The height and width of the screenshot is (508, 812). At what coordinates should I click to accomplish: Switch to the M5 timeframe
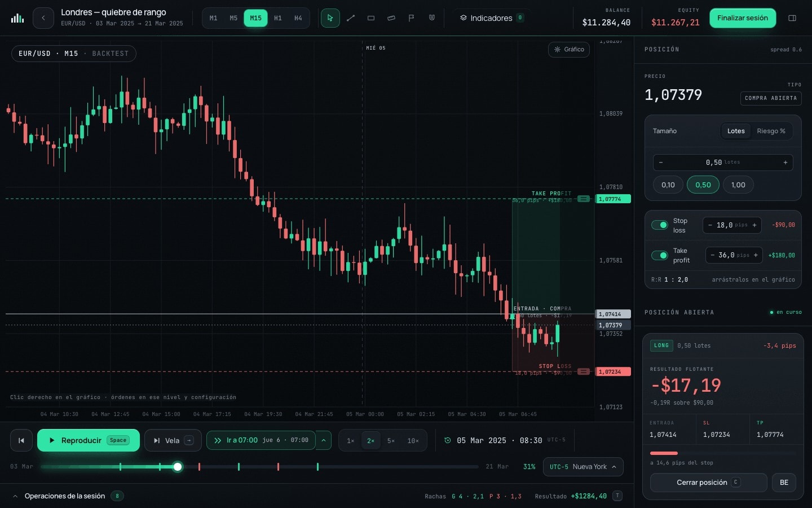tap(233, 18)
